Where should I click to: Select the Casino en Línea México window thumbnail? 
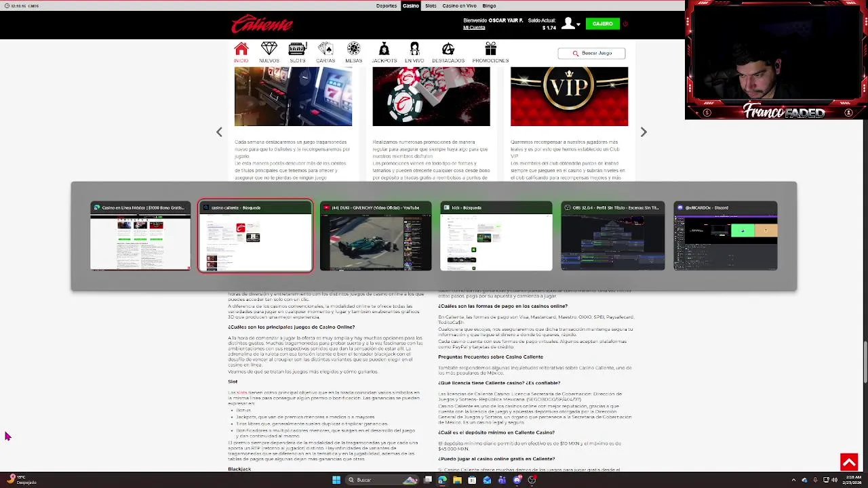point(140,237)
